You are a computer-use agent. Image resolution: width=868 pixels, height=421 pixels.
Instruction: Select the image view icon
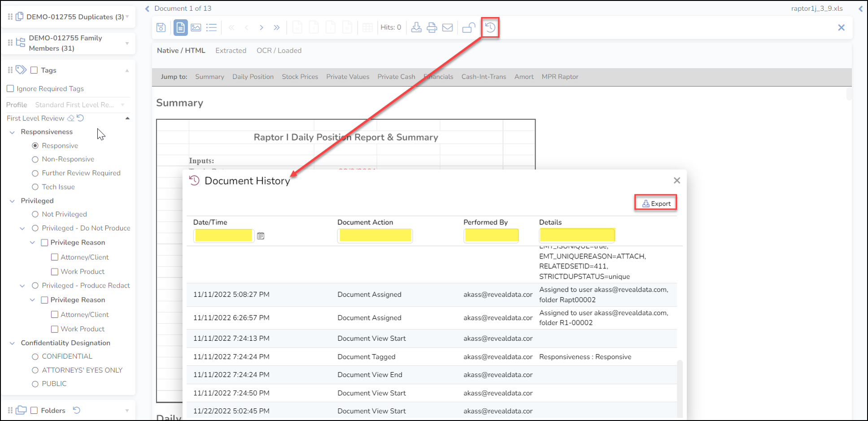(x=196, y=27)
